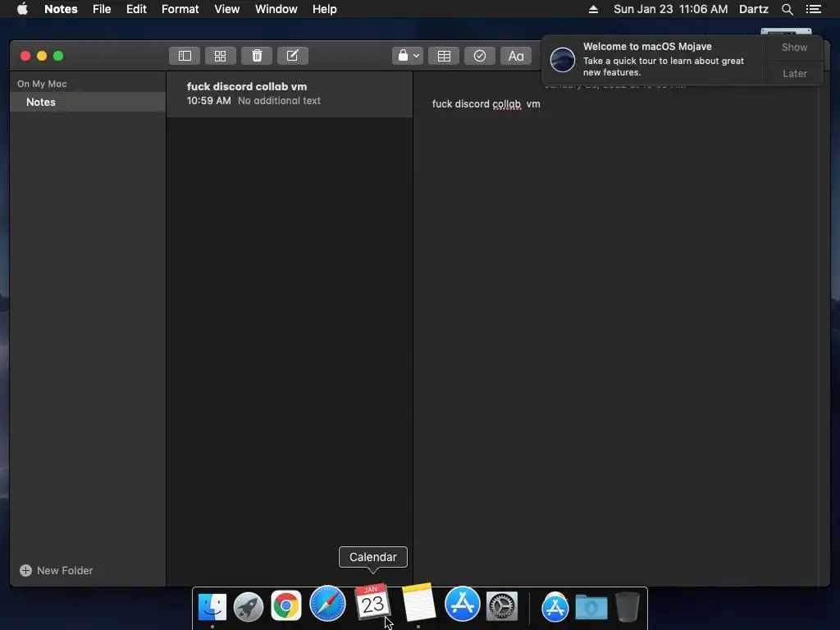
Task: Open the Trash in the Dock
Action: pyautogui.click(x=628, y=607)
